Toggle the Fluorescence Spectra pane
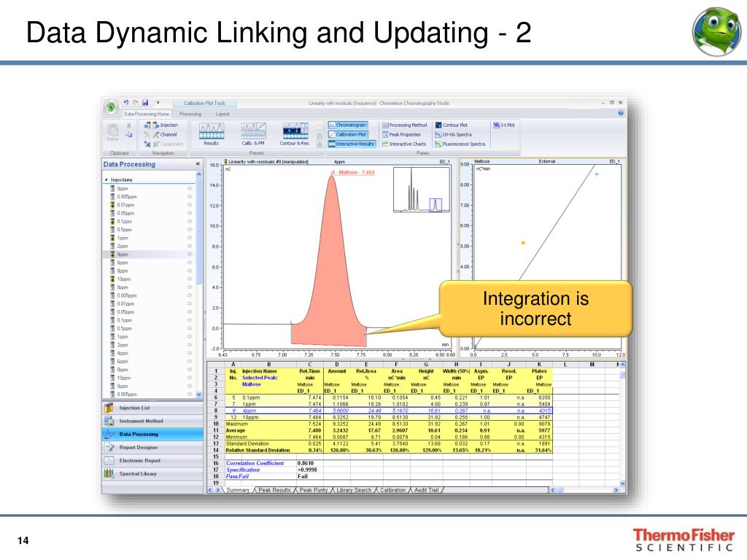The width and height of the screenshot is (747, 560). (460, 144)
